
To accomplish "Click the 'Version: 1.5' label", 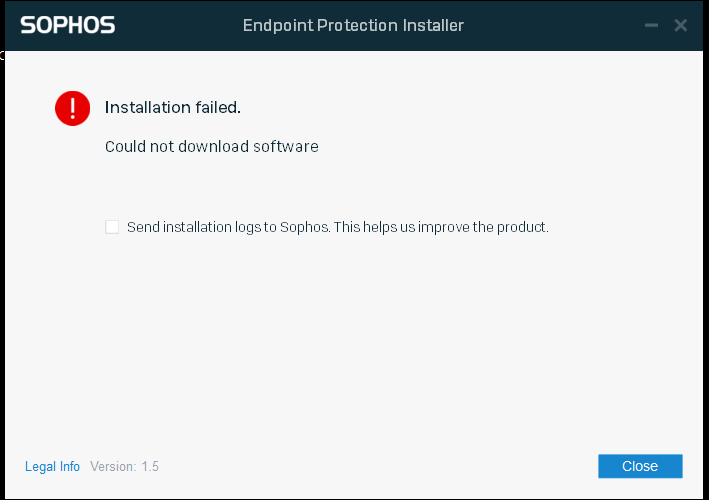I will (x=124, y=467).
